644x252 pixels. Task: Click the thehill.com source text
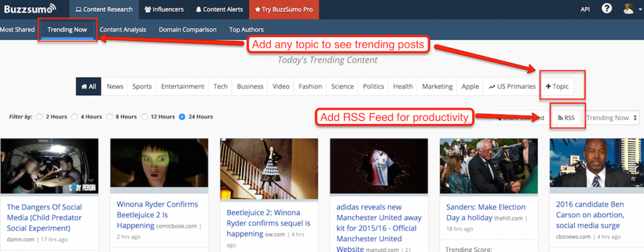pos(509,218)
